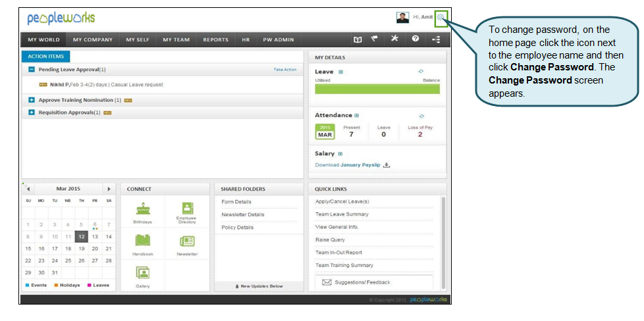Click the help question mark icon in navbar
644x321 pixels.
pos(416,39)
